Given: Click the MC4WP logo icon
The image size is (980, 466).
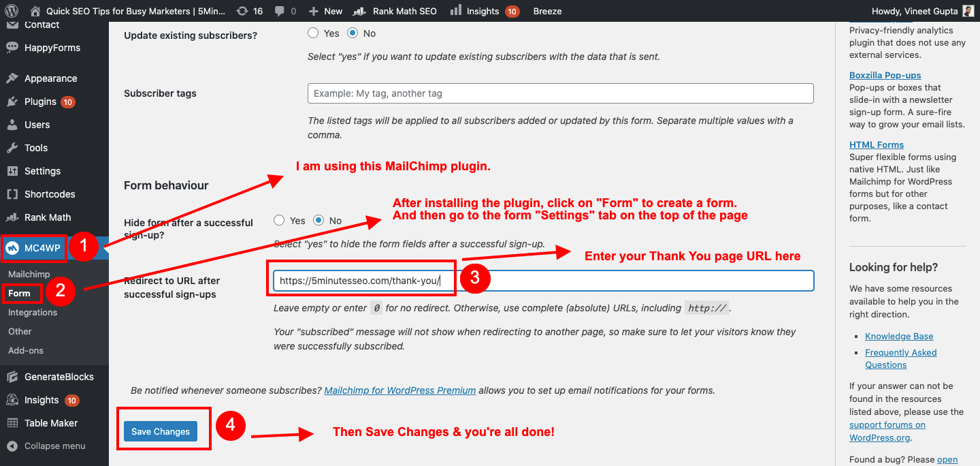Looking at the screenshot, I should [x=12, y=248].
